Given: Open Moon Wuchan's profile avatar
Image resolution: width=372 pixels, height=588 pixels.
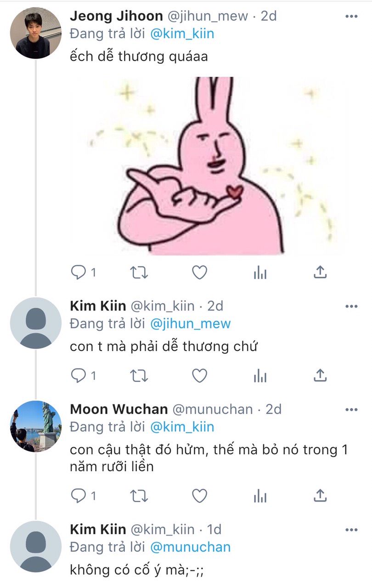Looking at the screenshot, I should point(35,426).
